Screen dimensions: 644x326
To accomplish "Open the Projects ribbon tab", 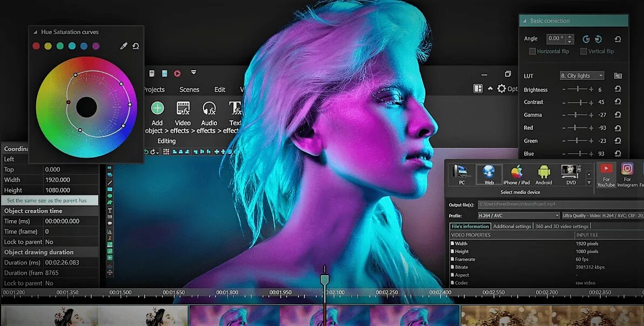I will coord(154,90).
